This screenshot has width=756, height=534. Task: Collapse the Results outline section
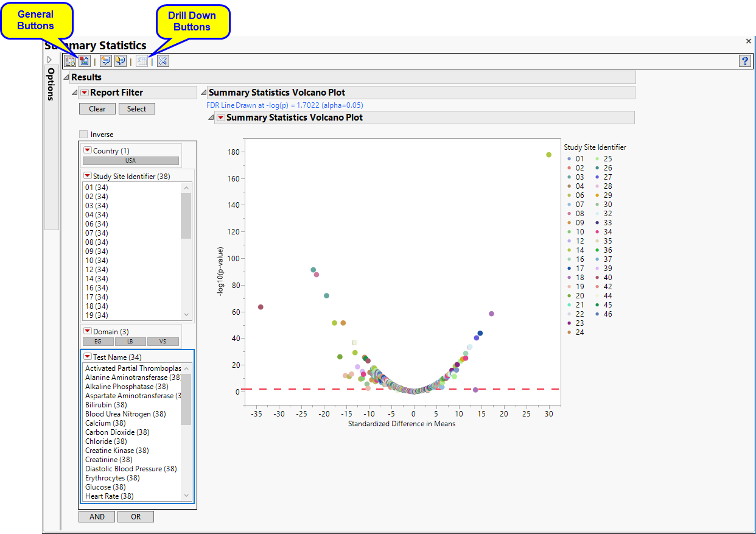point(66,77)
